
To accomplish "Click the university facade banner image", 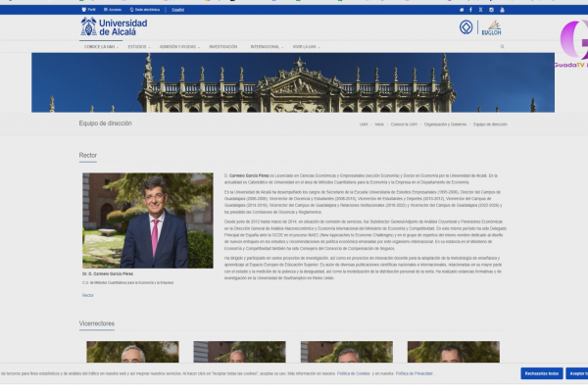I will (293, 82).
